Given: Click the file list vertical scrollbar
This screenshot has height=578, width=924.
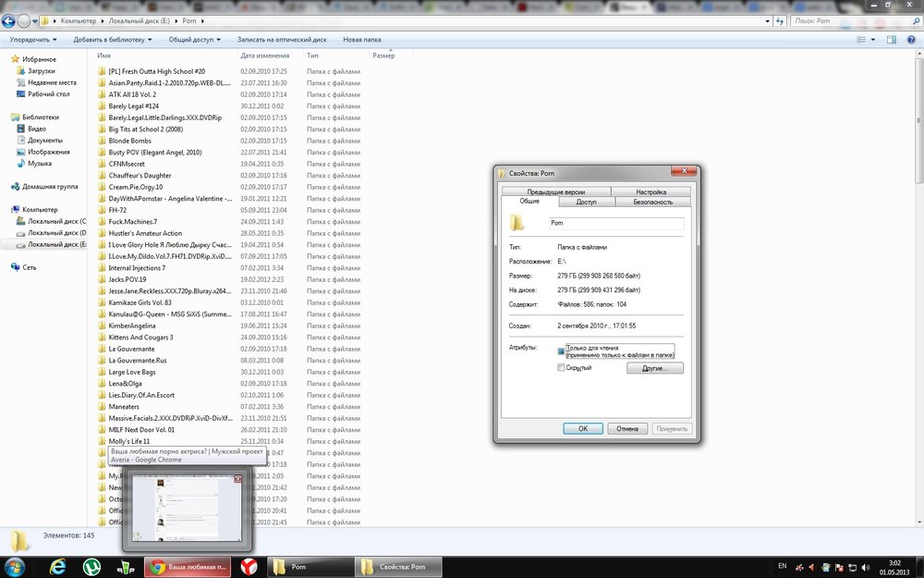Looking at the screenshot, I should point(918,277).
